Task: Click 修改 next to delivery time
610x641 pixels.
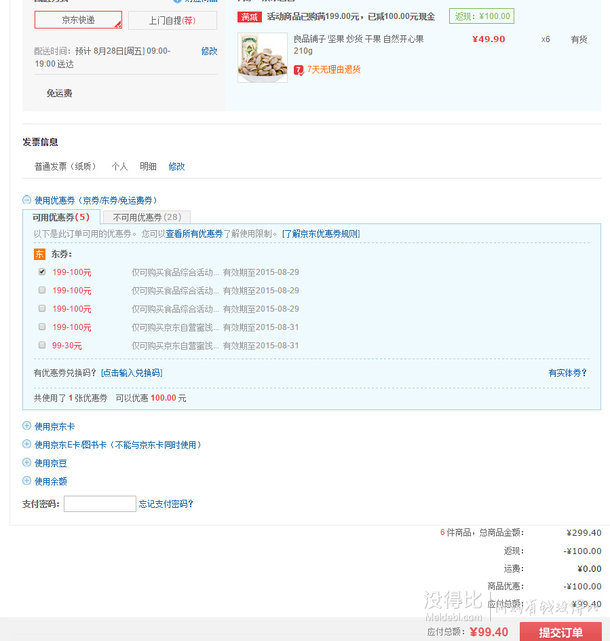Action: click(209, 51)
